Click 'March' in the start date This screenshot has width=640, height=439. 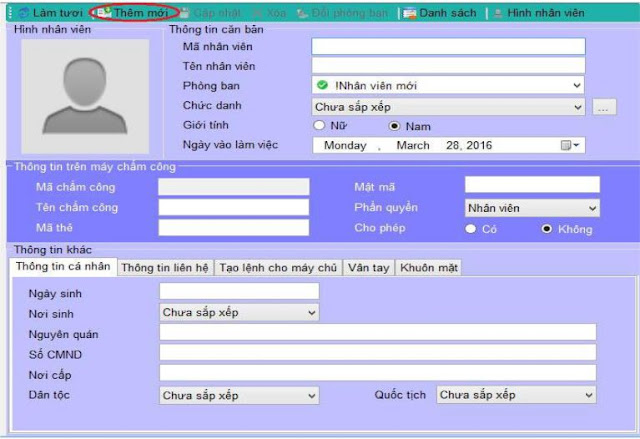coord(413,145)
